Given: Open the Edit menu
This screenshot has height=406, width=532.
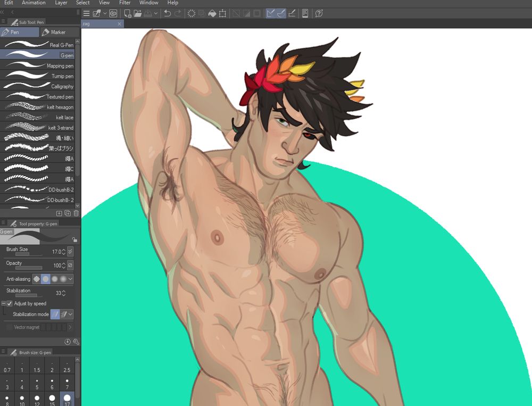Looking at the screenshot, I should [9, 3].
